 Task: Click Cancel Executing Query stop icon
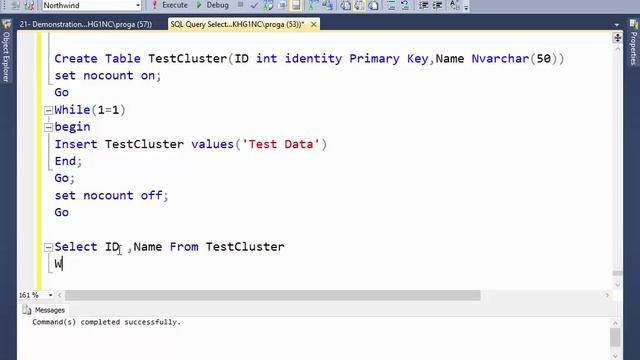point(240,5)
